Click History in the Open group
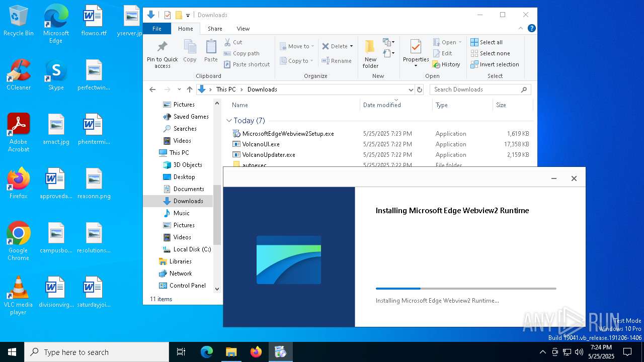 [446, 64]
